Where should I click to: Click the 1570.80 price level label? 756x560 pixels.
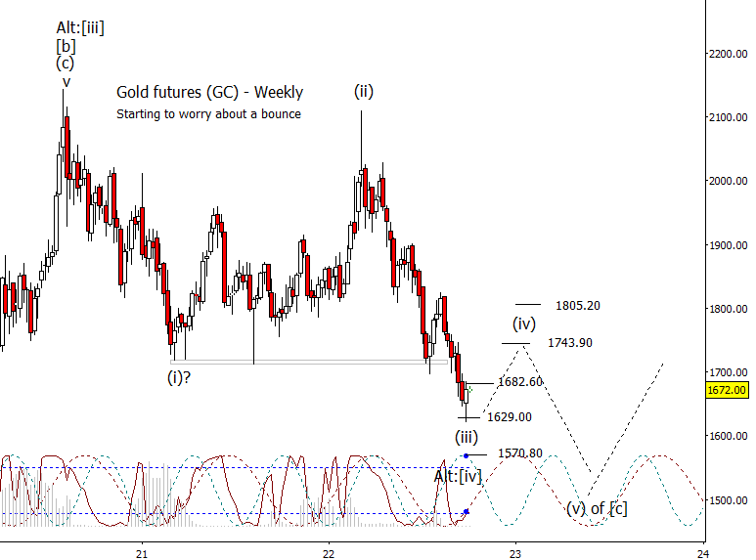pos(520,453)
